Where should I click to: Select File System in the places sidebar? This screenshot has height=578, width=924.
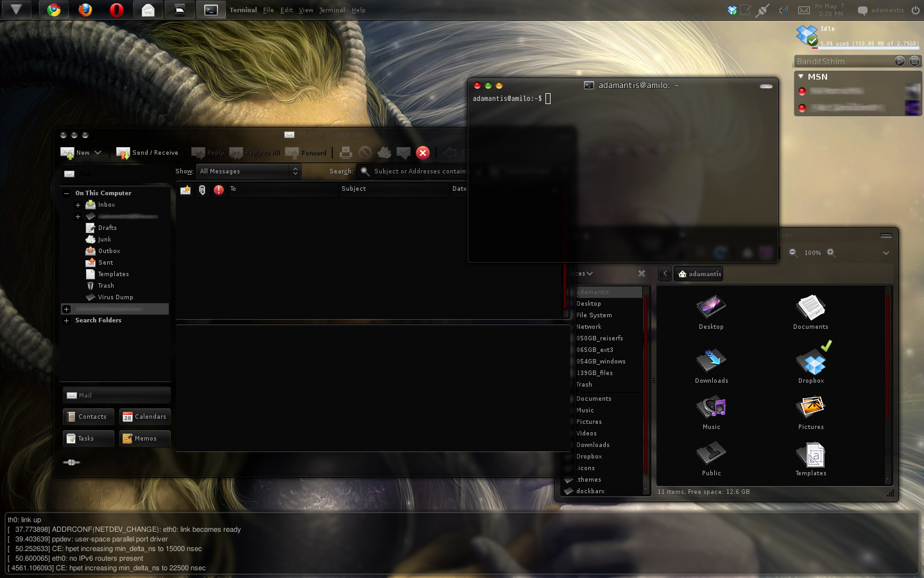pyautogui.click(x=594, y=315)
